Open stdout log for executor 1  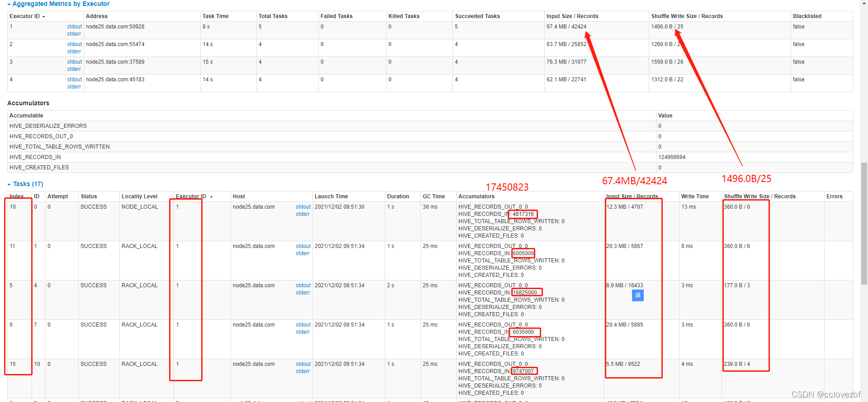tap(75, 27)
